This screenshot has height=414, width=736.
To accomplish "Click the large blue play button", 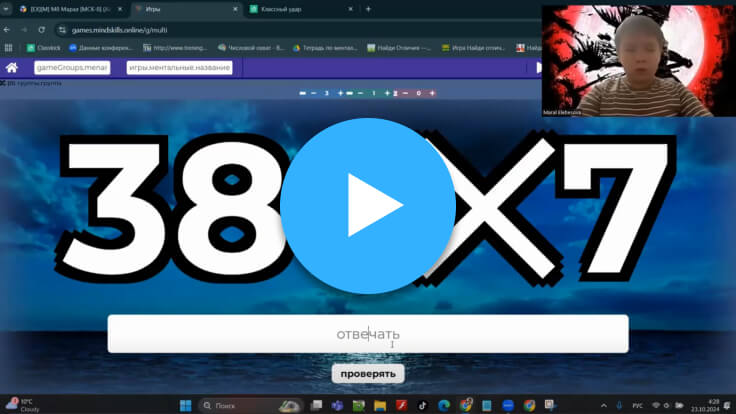I will click(x=367, y=204).
